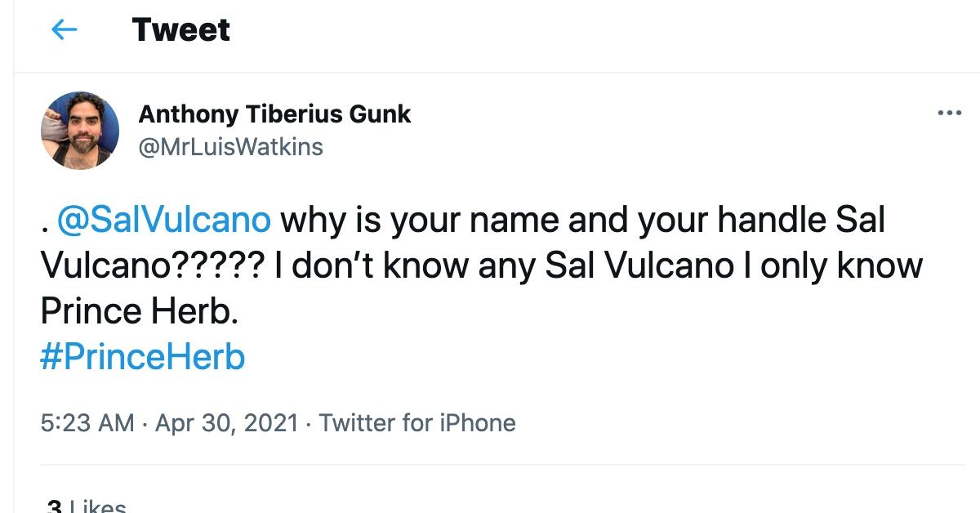Image resolution: width=980 pixels, height=513 pixels.
Task: Select the Twitter for iPhone source label
Action: pyautogui.click(x=417, y=422)
